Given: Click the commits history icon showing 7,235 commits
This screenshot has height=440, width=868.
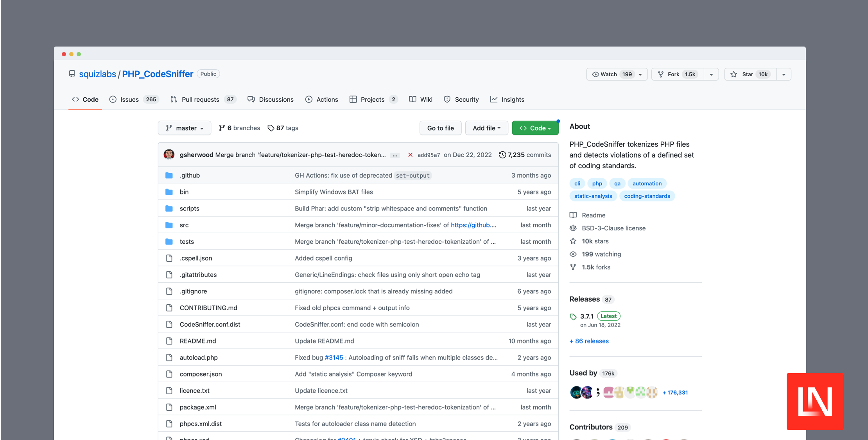Looking at the screenshot, I should click(501, 154).
